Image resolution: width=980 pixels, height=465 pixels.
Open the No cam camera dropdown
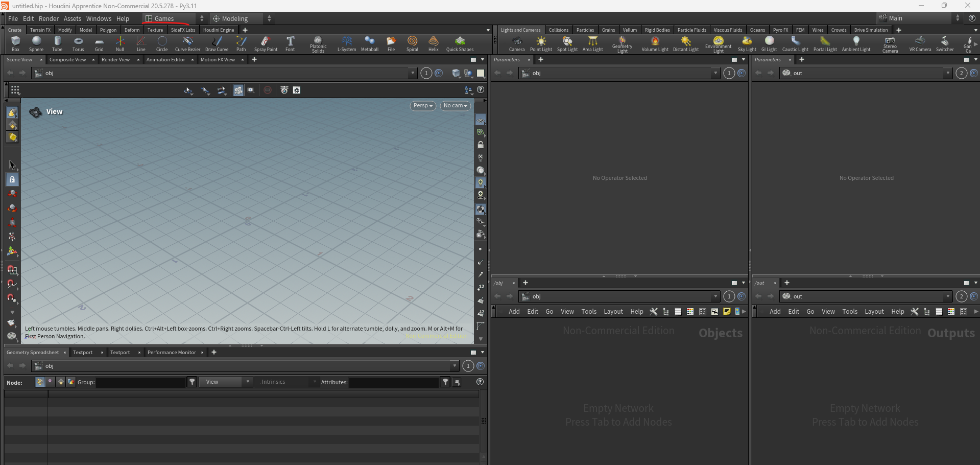[456, 106]
